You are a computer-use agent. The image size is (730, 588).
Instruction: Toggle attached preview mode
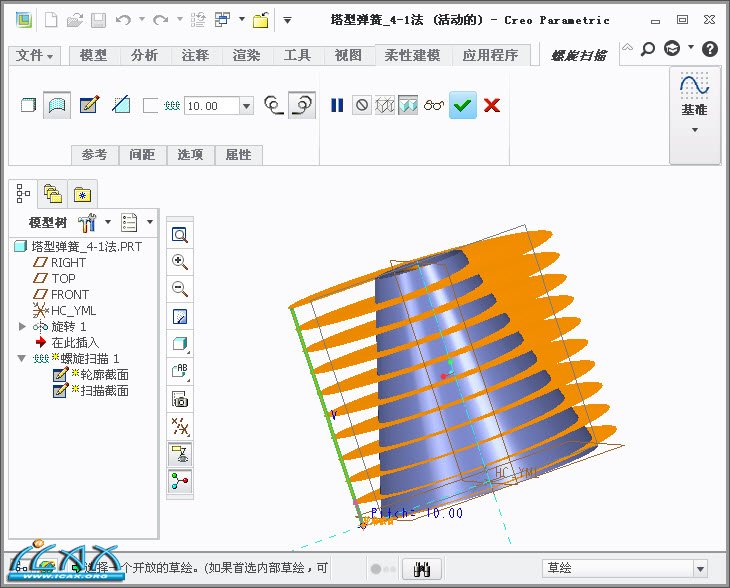point(408,105)
